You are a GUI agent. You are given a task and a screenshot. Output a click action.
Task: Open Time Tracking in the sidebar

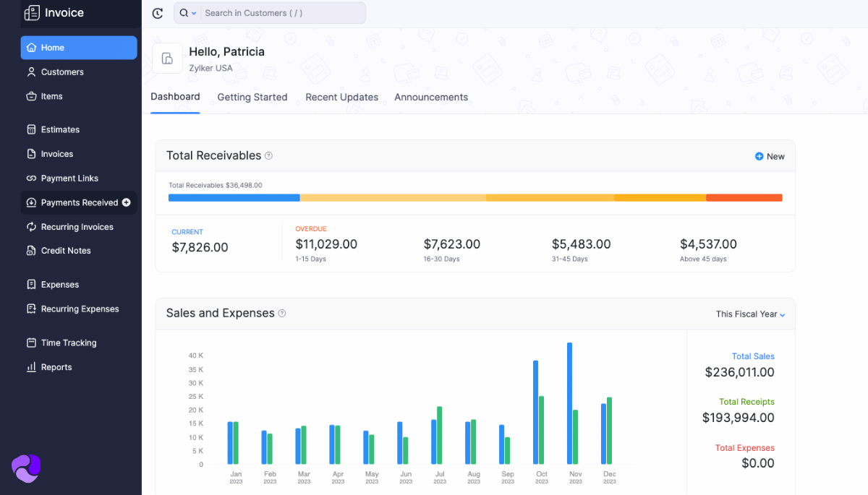(68, 343)
